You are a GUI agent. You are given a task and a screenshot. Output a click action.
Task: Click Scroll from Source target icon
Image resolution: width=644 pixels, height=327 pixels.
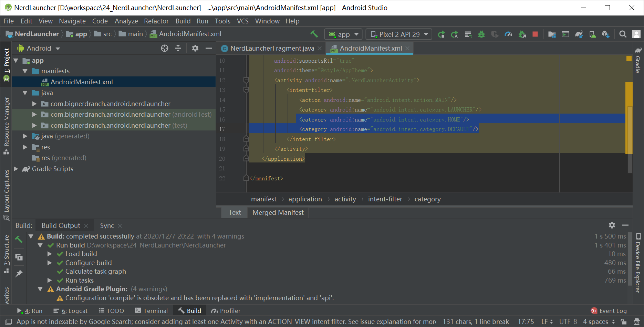[x=165, y=48]
